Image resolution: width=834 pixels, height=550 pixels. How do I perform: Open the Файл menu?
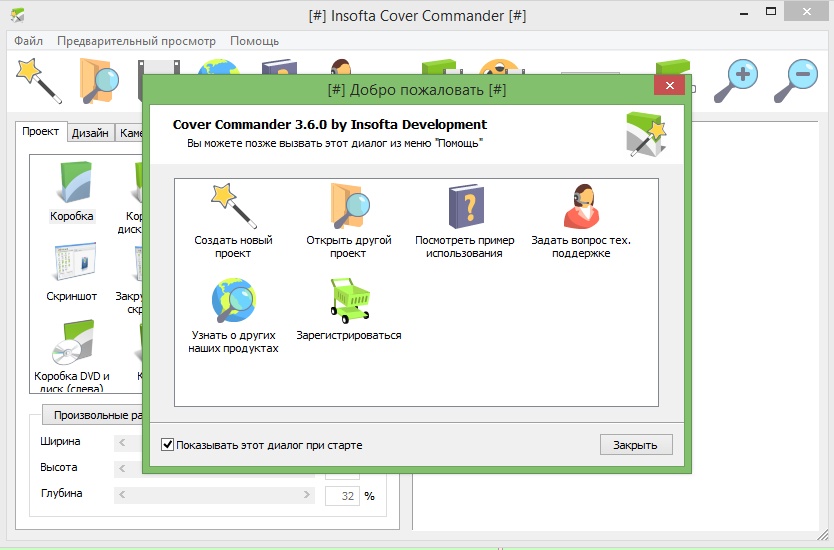coord(28,41)
